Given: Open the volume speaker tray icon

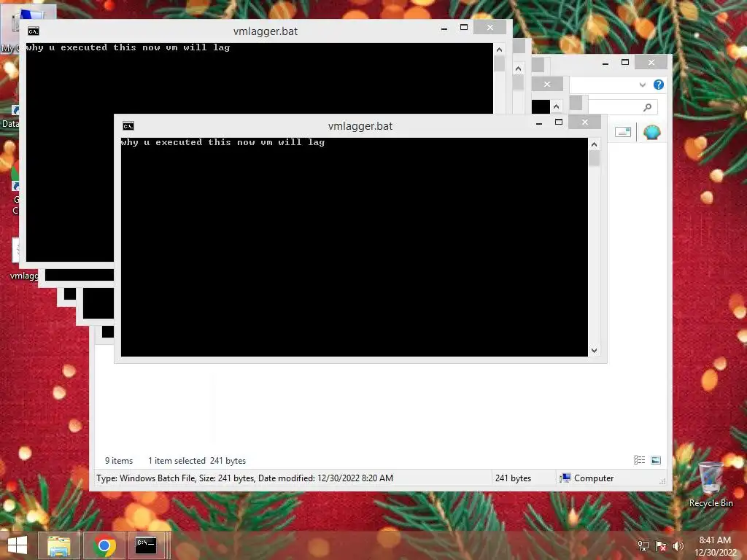Looking at the screenshot, I should tap(678, 546).
